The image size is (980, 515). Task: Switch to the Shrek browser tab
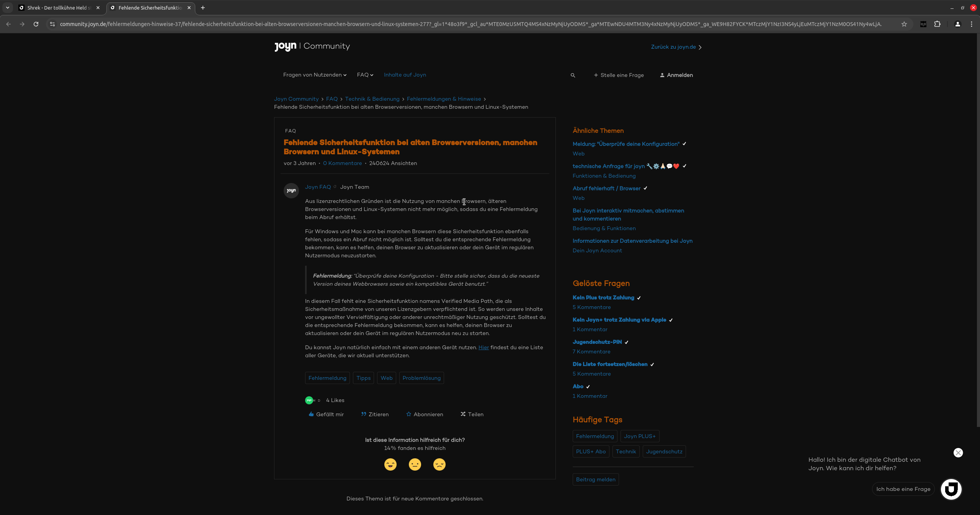(x=57, y=8)
